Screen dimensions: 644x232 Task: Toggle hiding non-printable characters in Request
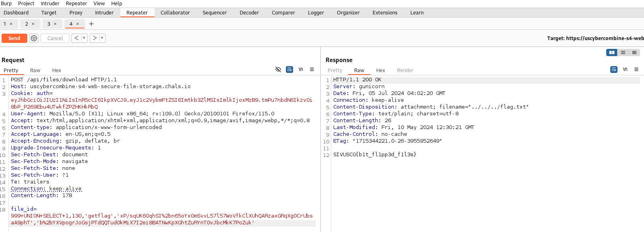(x=278, y=69)
